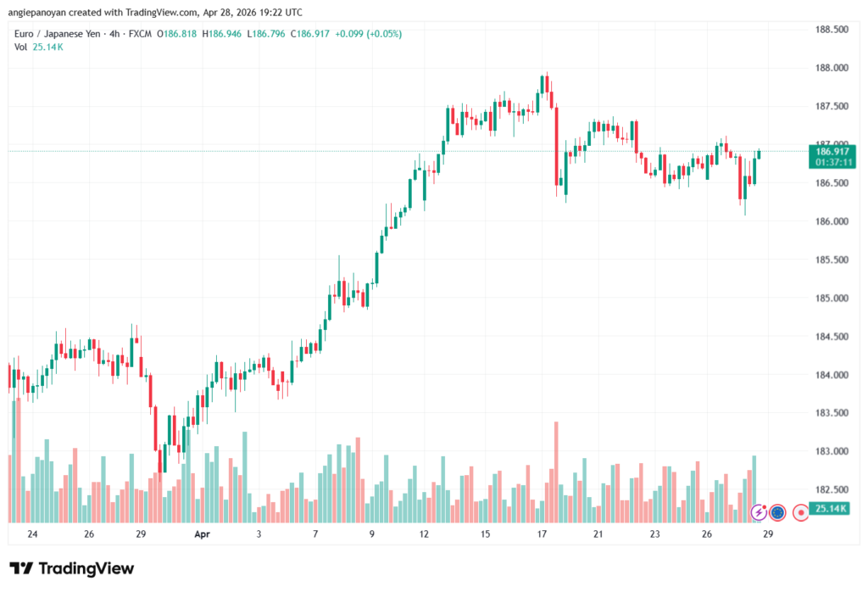Click the 17 date label on time axis
868x592 pixels.
coord(542,534)
